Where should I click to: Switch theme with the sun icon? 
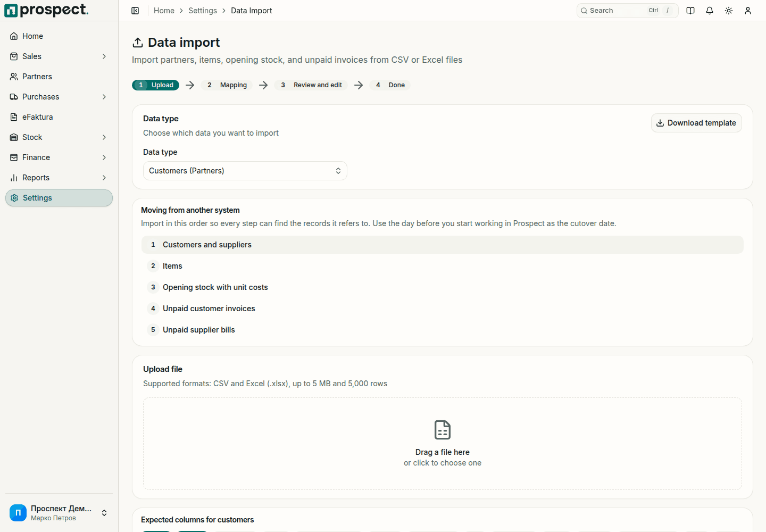(729, 11)
